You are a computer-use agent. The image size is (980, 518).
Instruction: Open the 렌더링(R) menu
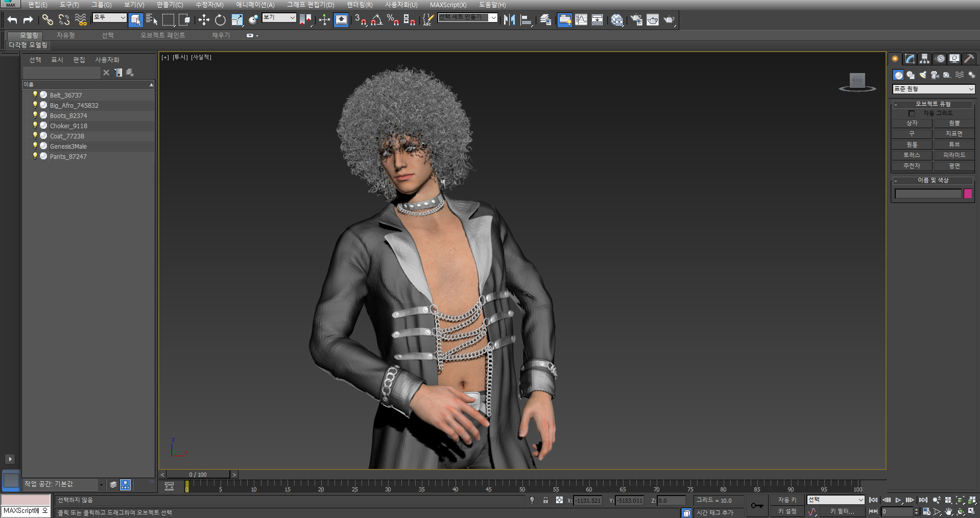[360, 5]
